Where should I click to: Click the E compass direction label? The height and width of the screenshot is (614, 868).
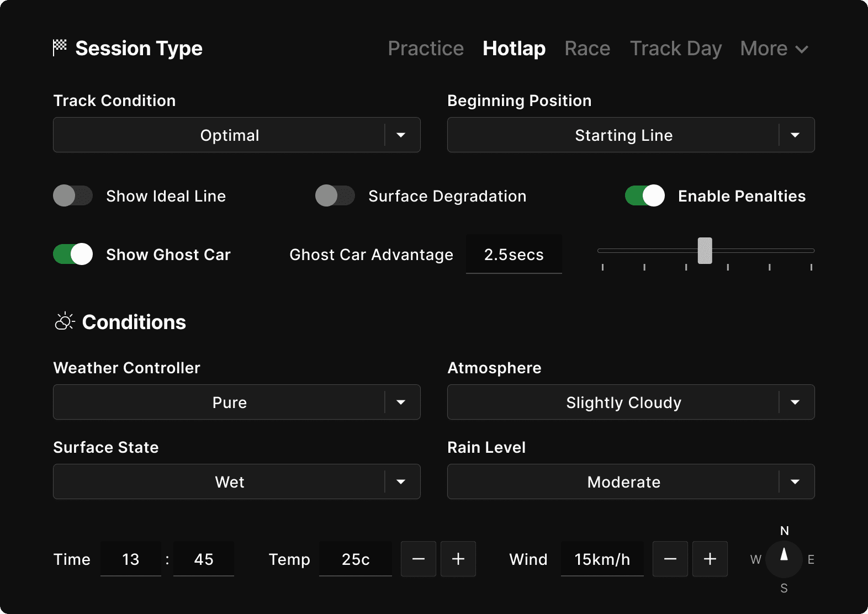[811, 559]
